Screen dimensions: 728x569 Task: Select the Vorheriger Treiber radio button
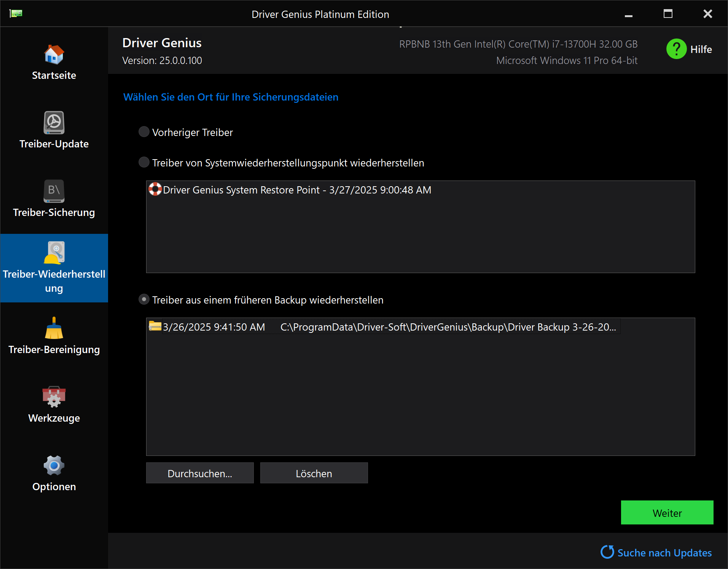144,132
